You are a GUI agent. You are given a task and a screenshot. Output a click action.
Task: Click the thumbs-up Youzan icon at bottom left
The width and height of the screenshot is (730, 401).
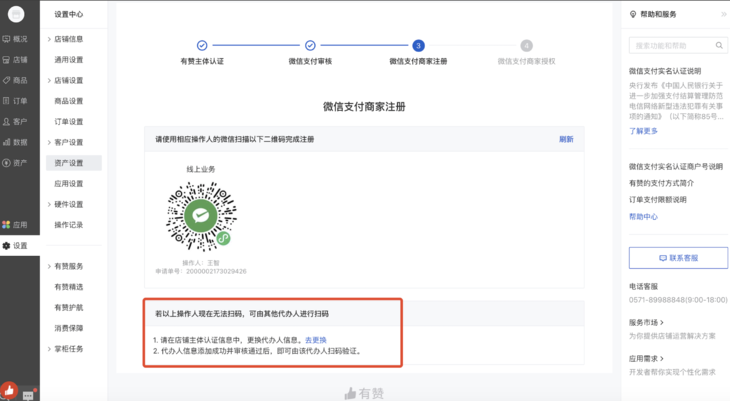pos(9,390)
